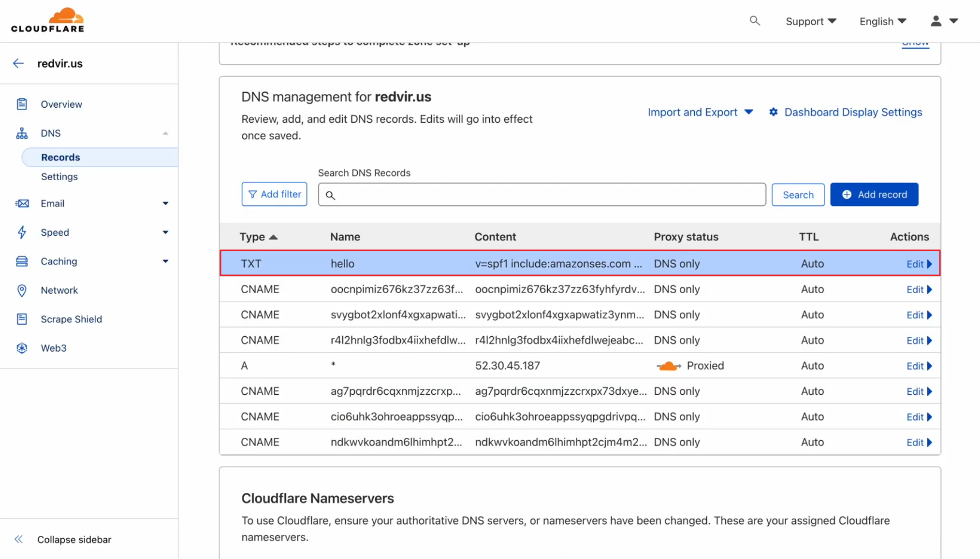Toggle proxy status on wildcard A record
Image resolution: width=980 pixels, height=559 pixels.
click(x=668, y=365)
